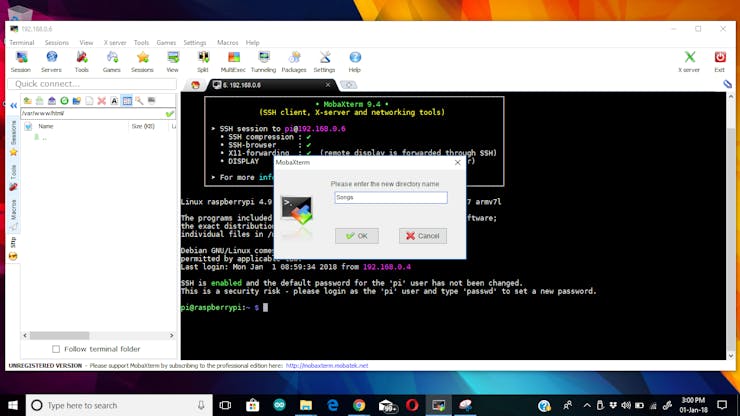The width and height of the screenshot is (740, 416).
Task: Click the red delete SFTP icon
Action: (101, 101)
